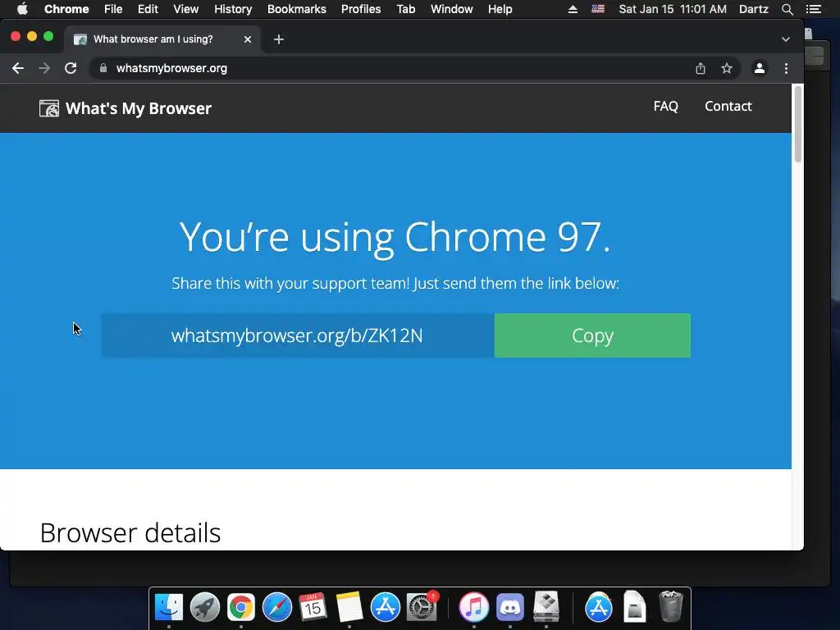Open the App Store from the Dock
The width and height of the screenshot is (840, 630).
pos(386,607)
